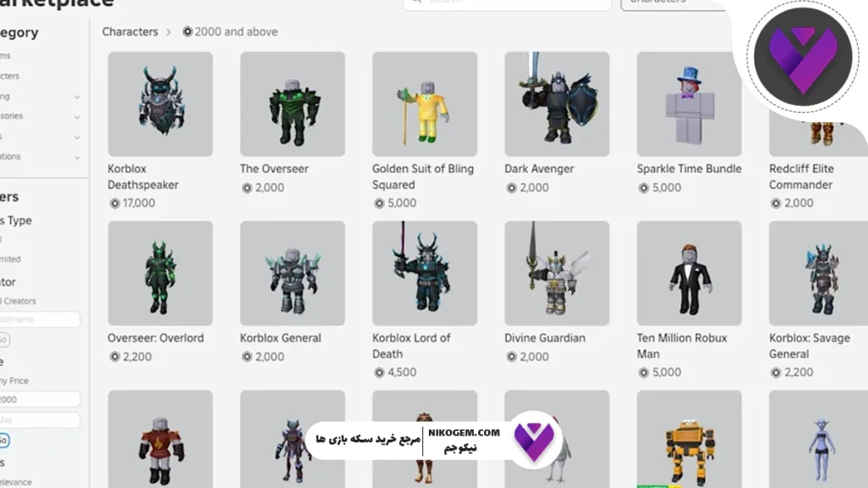868x488 pixels.
Task: Click Robux icon under Overseer: Overlord
Action: [114, 357]
